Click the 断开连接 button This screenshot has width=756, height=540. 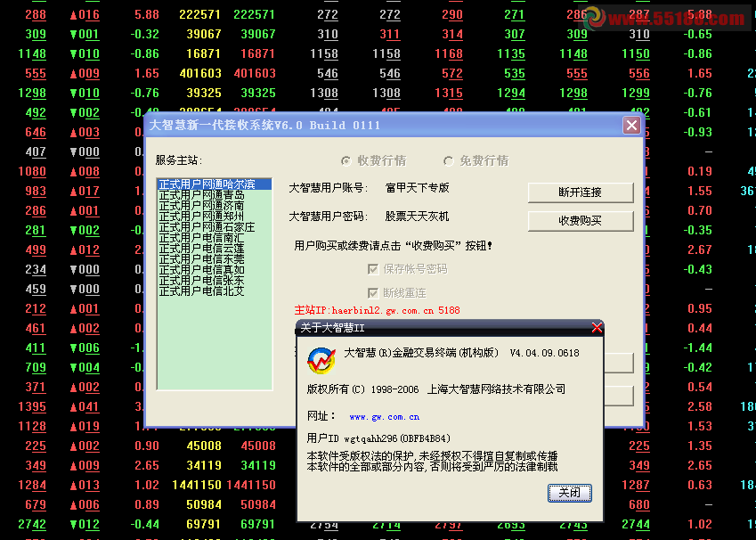[581, 192]
